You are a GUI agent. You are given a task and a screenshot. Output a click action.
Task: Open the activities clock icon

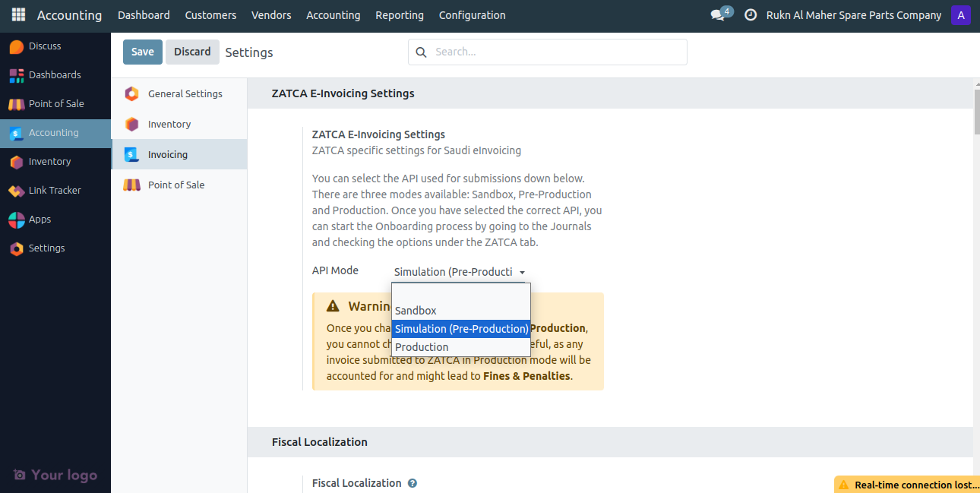click(x=750, y=14)
